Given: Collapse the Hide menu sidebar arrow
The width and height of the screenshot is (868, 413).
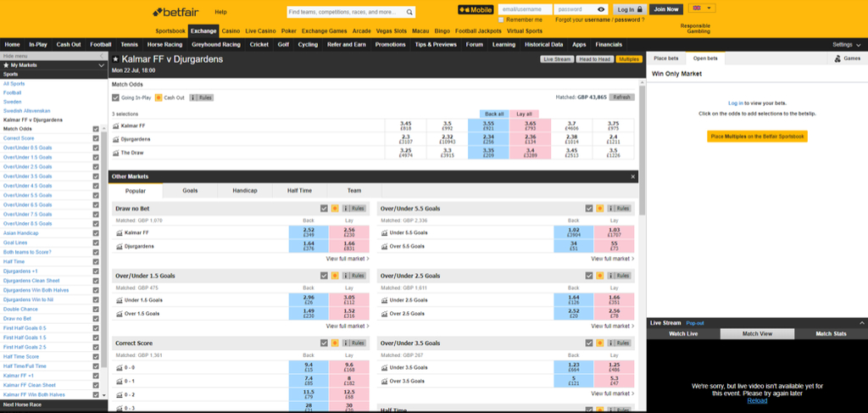Looking at the screenshot, I should pos(102,56).
